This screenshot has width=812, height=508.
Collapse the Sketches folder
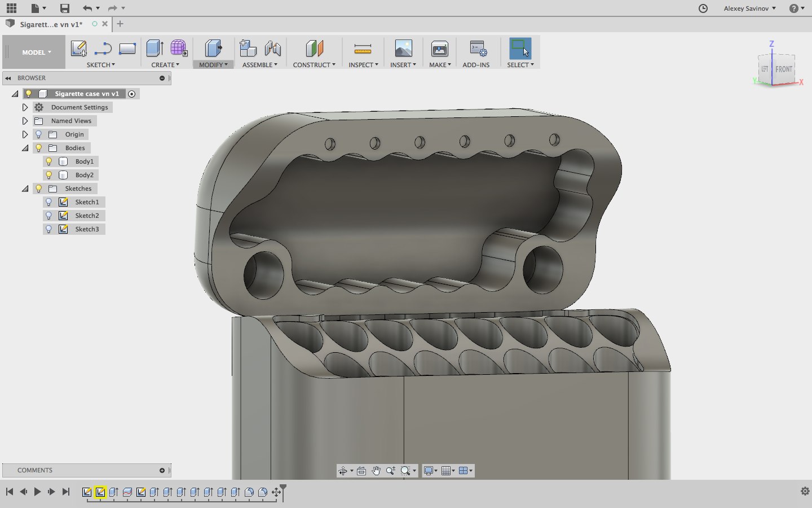[25, 189]
